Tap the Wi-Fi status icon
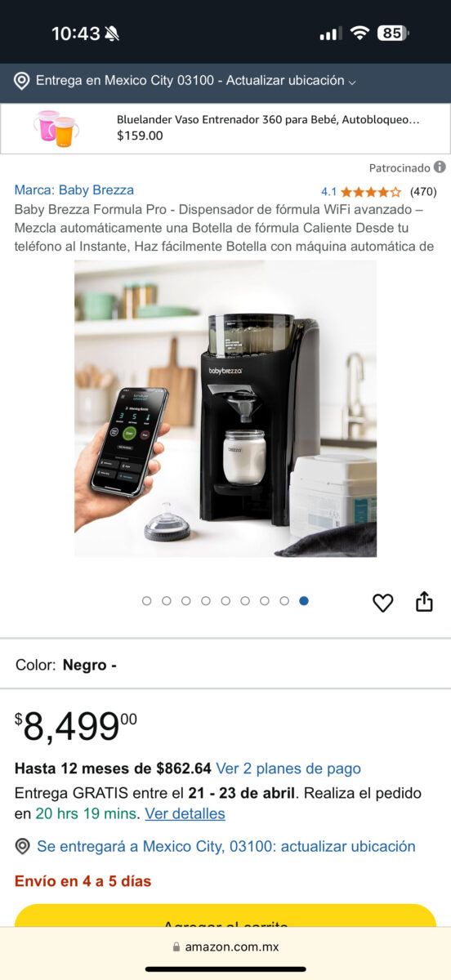The image size is (451, 980). pyautogui.click(x=359, y=33)
